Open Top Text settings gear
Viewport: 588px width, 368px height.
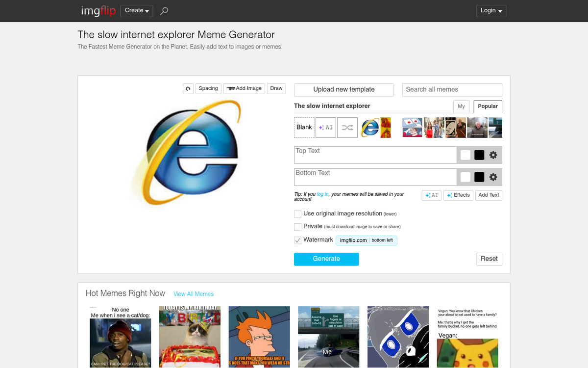click(x=493, y=155)
